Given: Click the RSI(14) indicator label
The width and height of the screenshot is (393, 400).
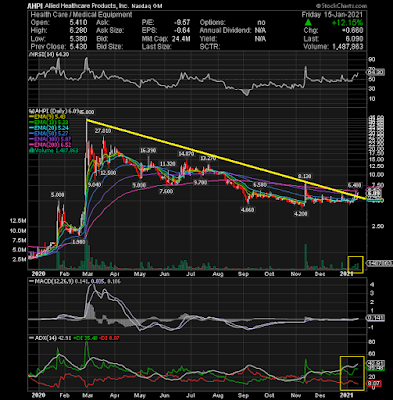Looking at the screenshot, I should pyautogui.click(x=49, y=54).
